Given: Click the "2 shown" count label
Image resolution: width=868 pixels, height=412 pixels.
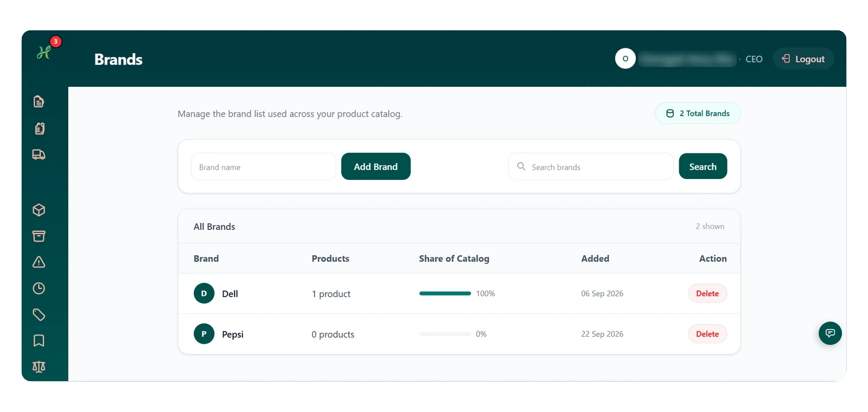Looking at the screenshot, I should coord(710,226).
